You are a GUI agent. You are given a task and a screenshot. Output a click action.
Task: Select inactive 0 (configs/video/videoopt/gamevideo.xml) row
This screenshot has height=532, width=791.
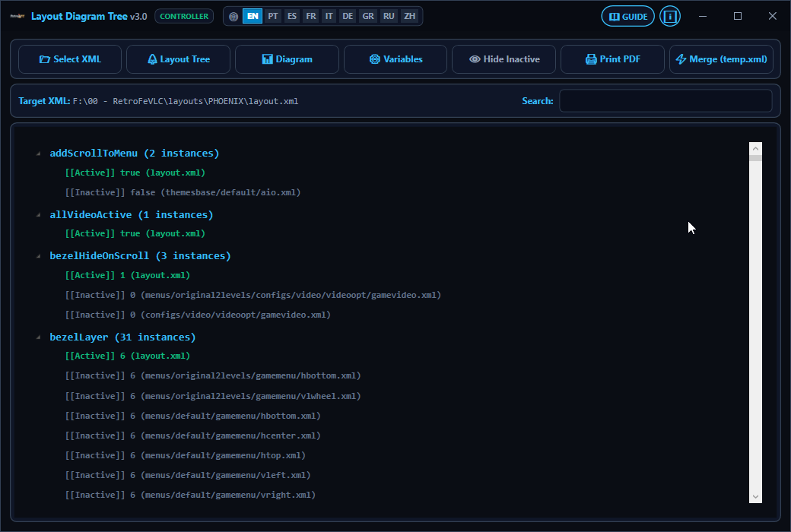tap(198, 315)
